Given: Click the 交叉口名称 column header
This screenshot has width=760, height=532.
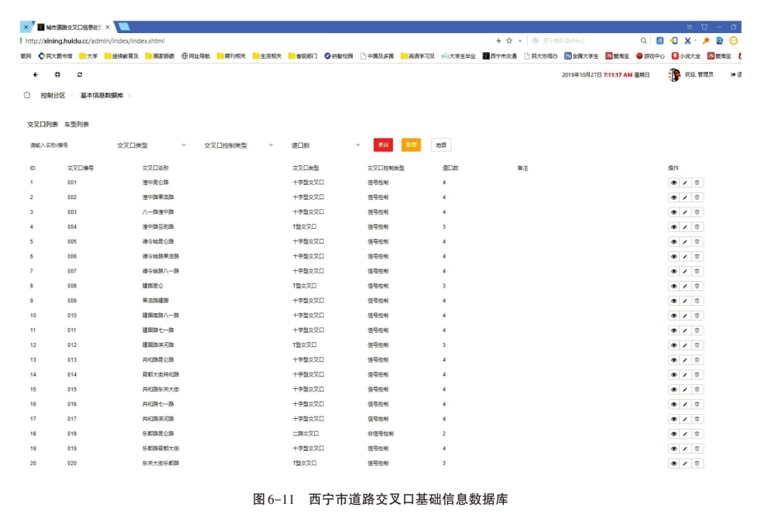Looking at the screenshot, I should pyautogui.click(x=155, y=169).
